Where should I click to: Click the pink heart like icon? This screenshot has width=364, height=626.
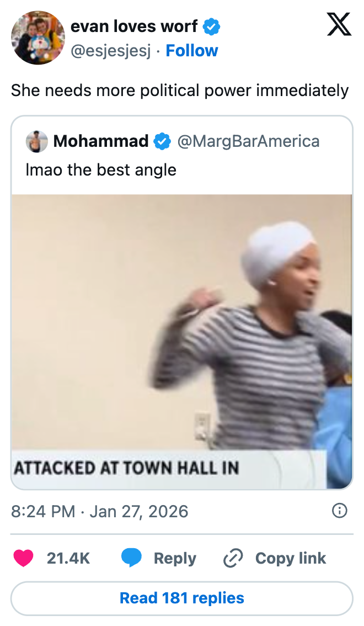[24, 558]
